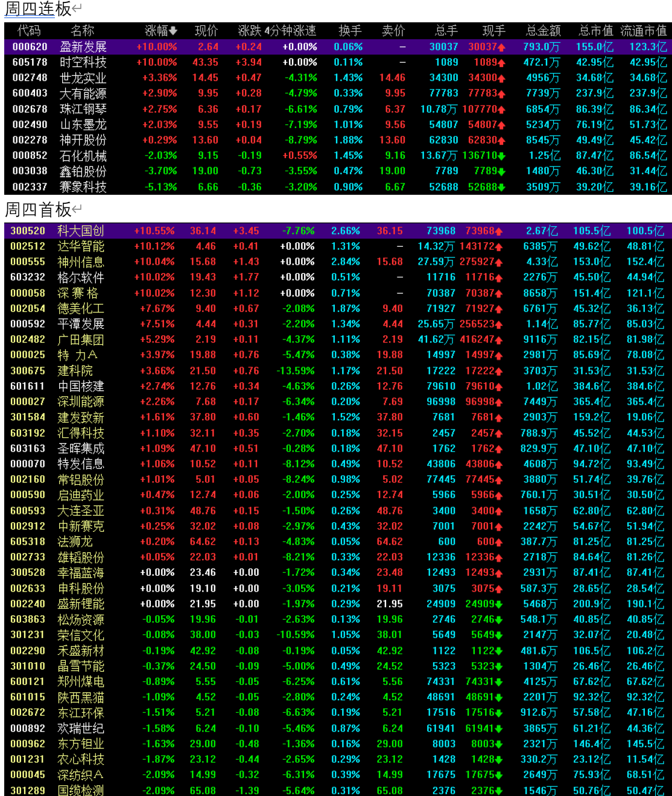Select stock row 大连圣亚
672x796 pixels.
[337, 511]
